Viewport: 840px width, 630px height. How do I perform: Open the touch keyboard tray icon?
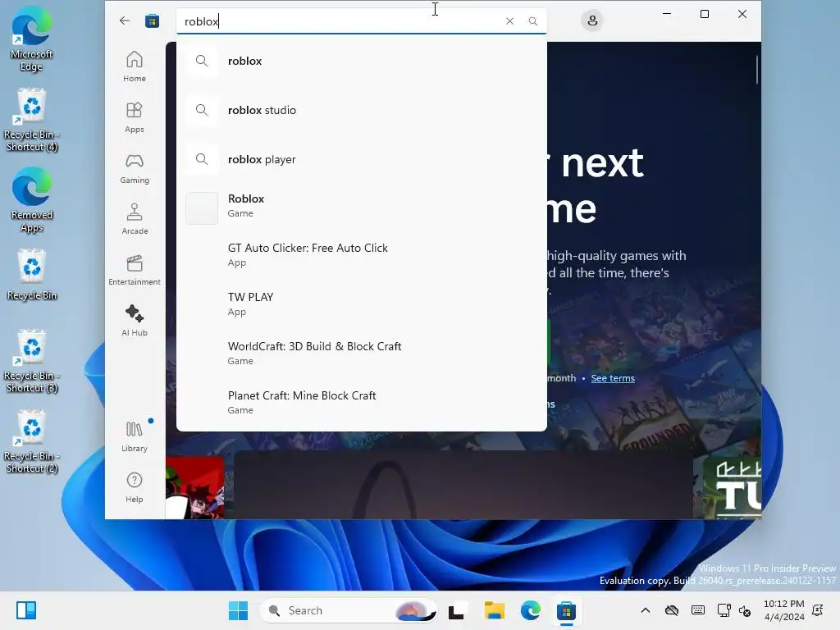pos(697,610)
